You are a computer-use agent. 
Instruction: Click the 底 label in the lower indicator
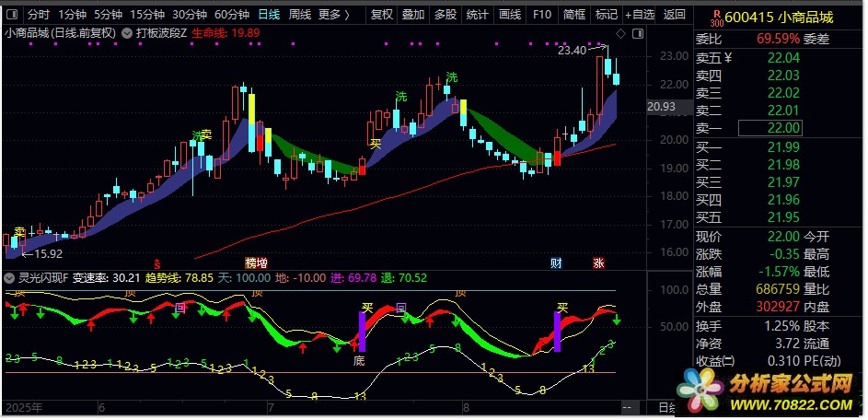pos(360,361)
